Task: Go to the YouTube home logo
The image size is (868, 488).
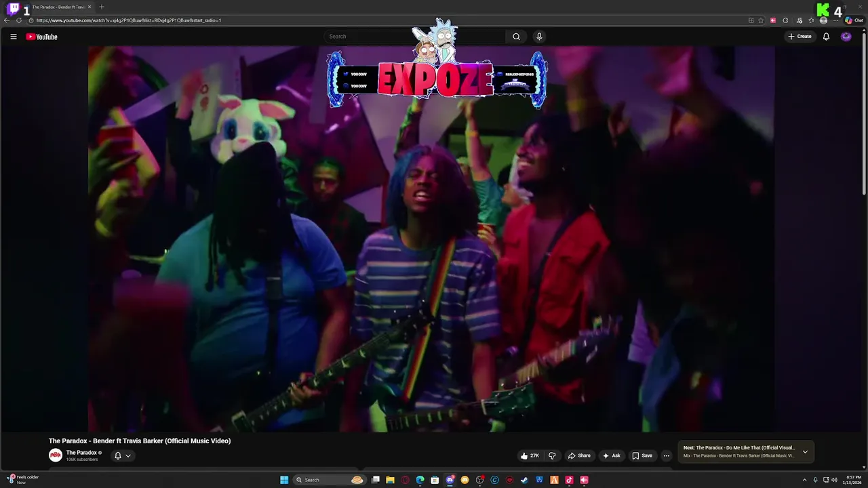Action: pos(41,37)
